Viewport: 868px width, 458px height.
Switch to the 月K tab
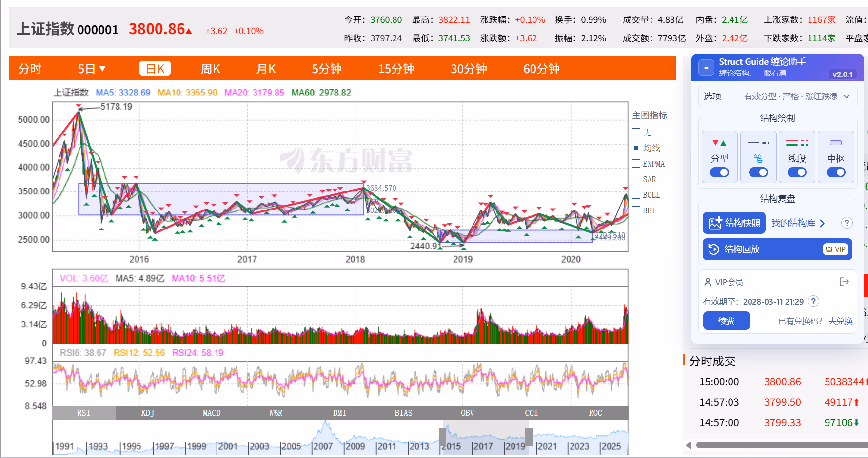(x=266, y=69)
